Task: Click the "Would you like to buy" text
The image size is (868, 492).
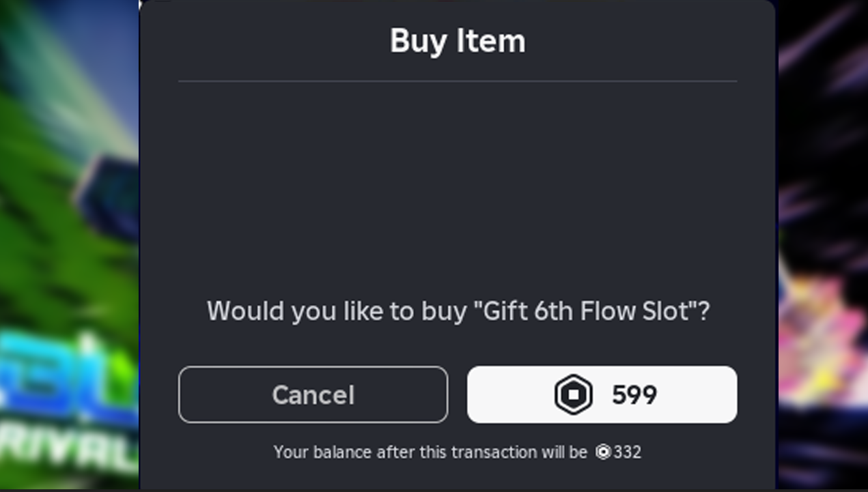Action: coord(338,311)
